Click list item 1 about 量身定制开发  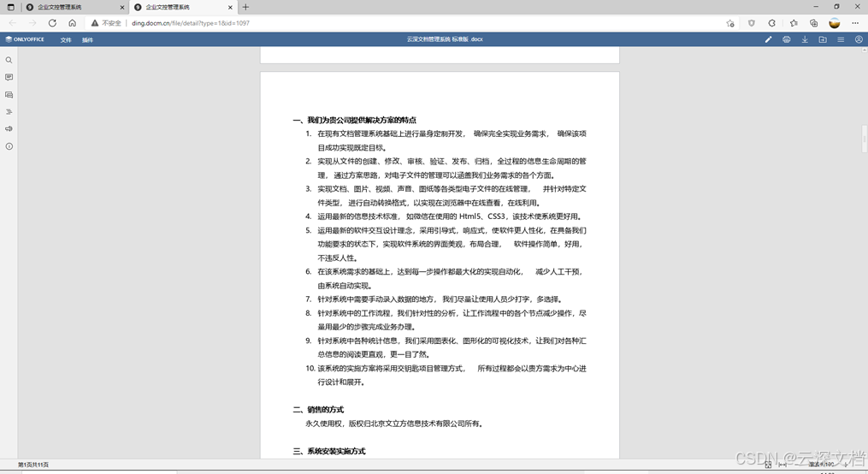point(446,140)
